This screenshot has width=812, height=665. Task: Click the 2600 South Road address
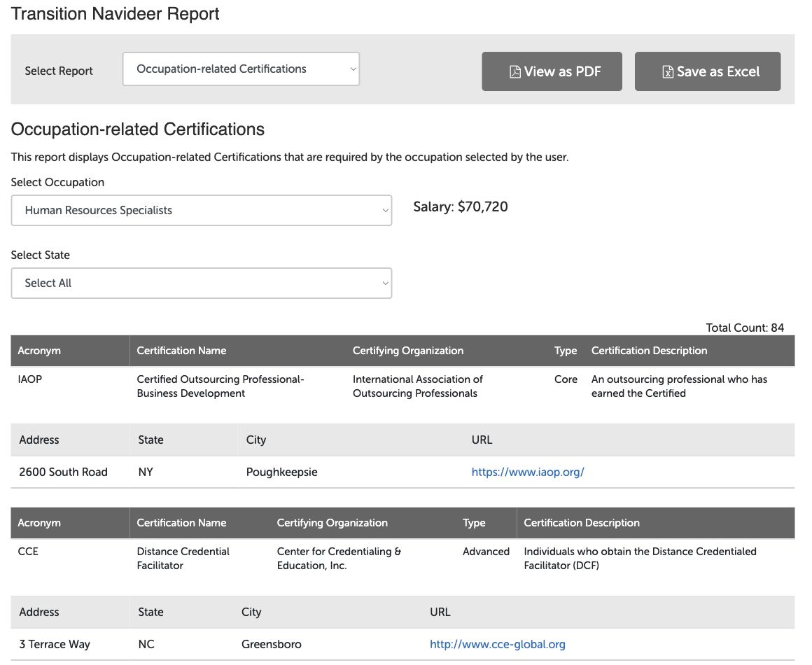tap(63, 472)
